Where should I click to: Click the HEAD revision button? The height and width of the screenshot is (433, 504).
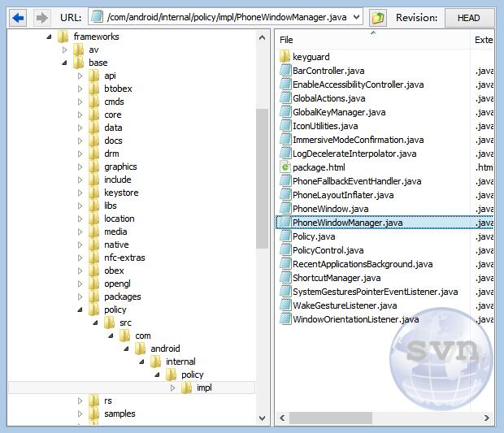tap(469, 18)
